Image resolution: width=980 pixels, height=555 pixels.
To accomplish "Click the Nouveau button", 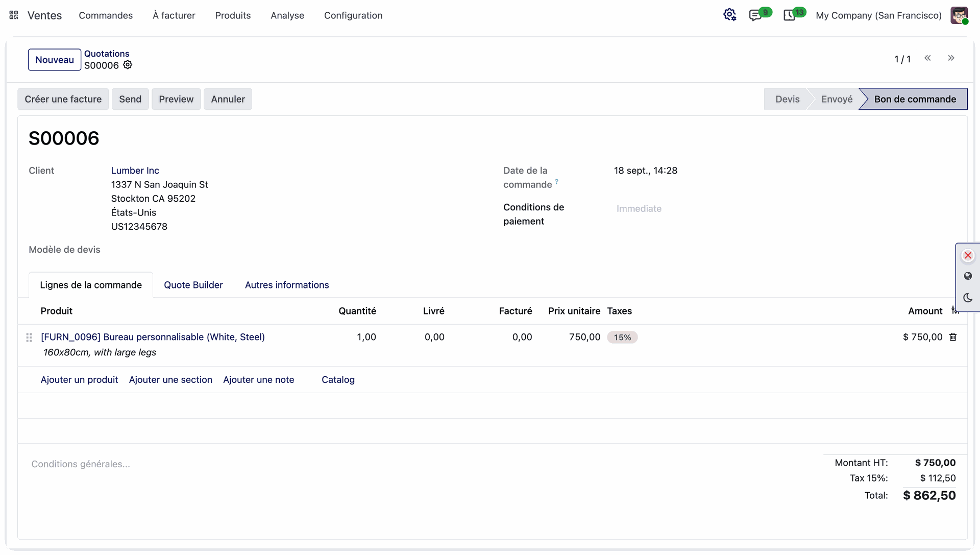I will (55, 60).
